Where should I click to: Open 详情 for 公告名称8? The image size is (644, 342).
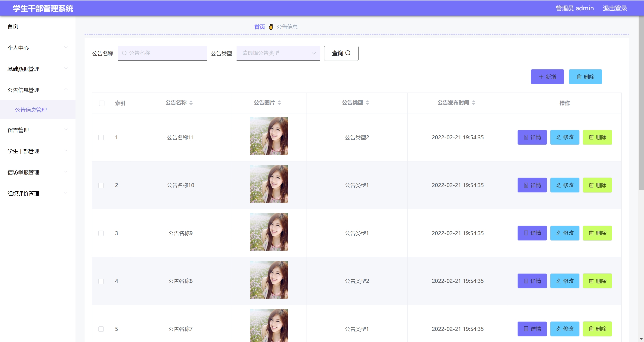[532, 281]
